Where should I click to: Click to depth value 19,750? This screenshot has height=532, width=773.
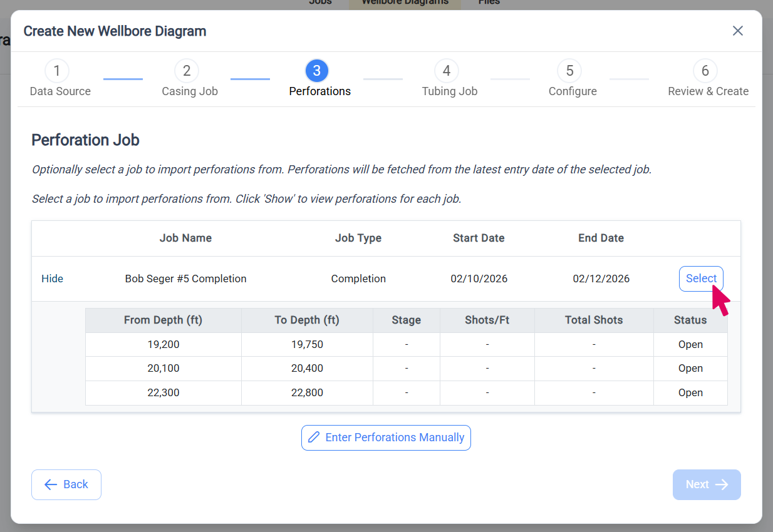[x=307, y=344]
